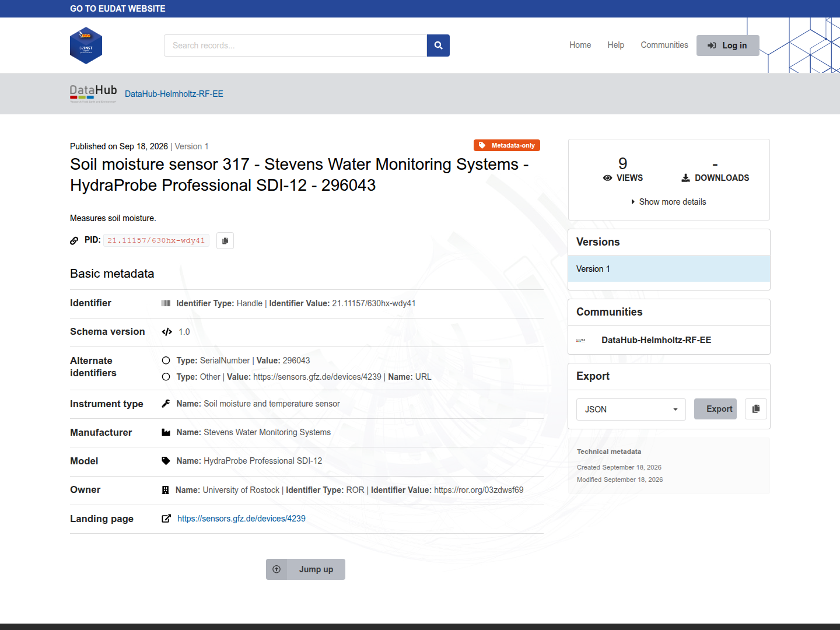Click the Export button
The width and height of the screenshot is (840, 630).
pyautogui.click(x=716, y=409)
